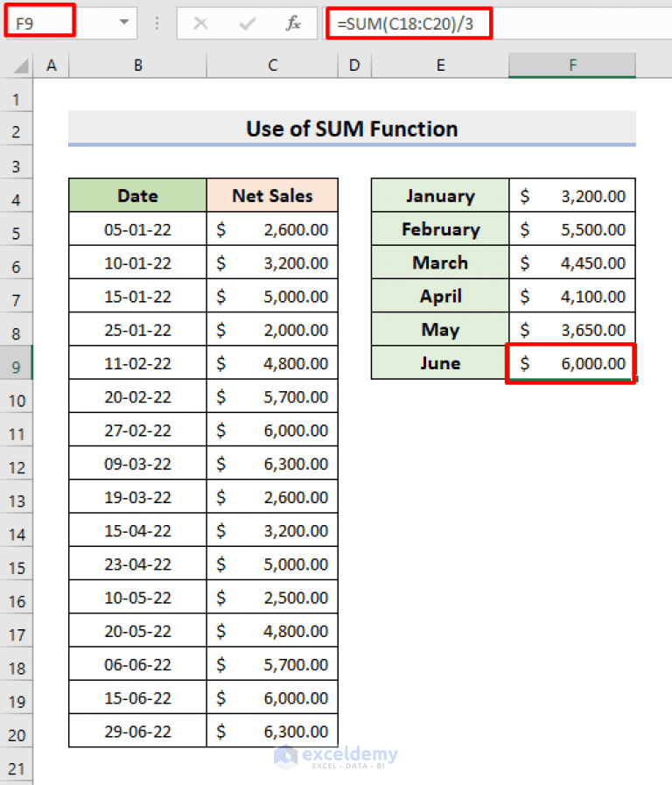Click the 'Use of SUM Function' title cell
The width and height of the screenshot is (672, 785).
(352, 129)
